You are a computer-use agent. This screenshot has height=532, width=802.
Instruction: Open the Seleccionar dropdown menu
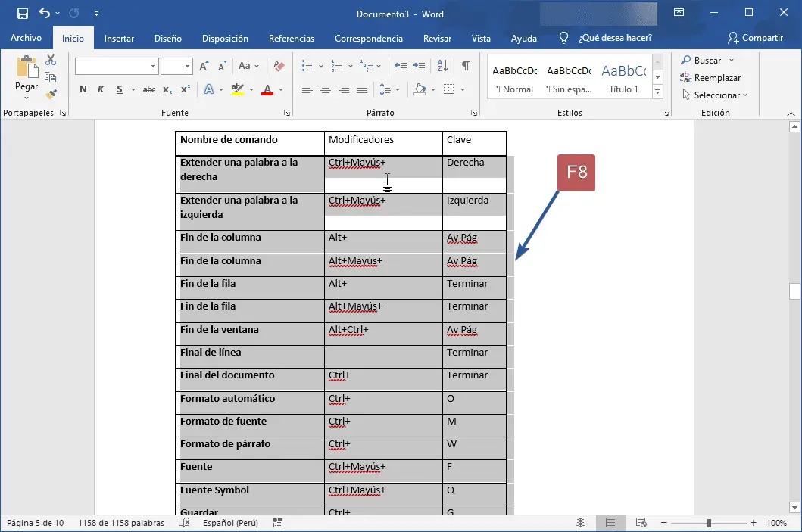pyautogui.click(x=713, y=95)
